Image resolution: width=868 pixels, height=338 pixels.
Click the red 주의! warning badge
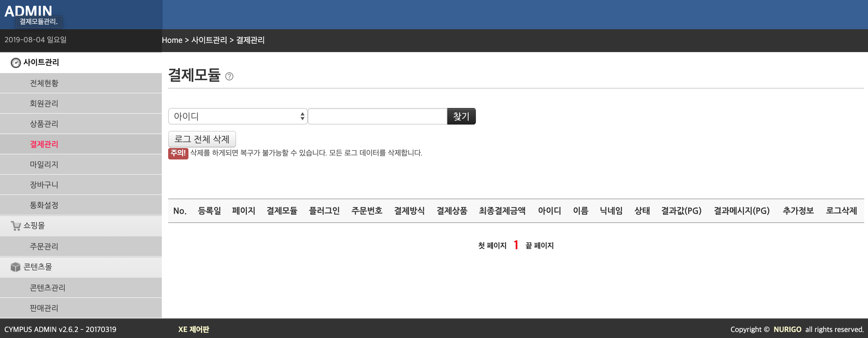pyautogui.click(x=178, y=153)
